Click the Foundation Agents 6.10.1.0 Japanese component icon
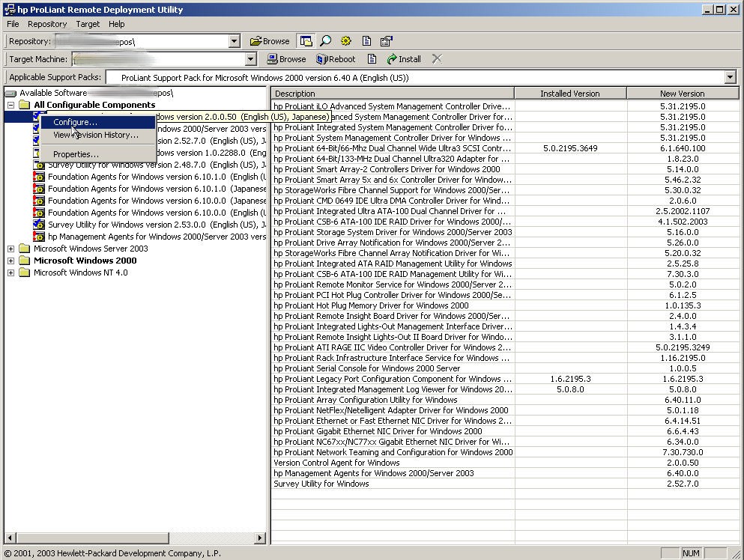This screenshot has width=744, height=560. tap(39, 189)
